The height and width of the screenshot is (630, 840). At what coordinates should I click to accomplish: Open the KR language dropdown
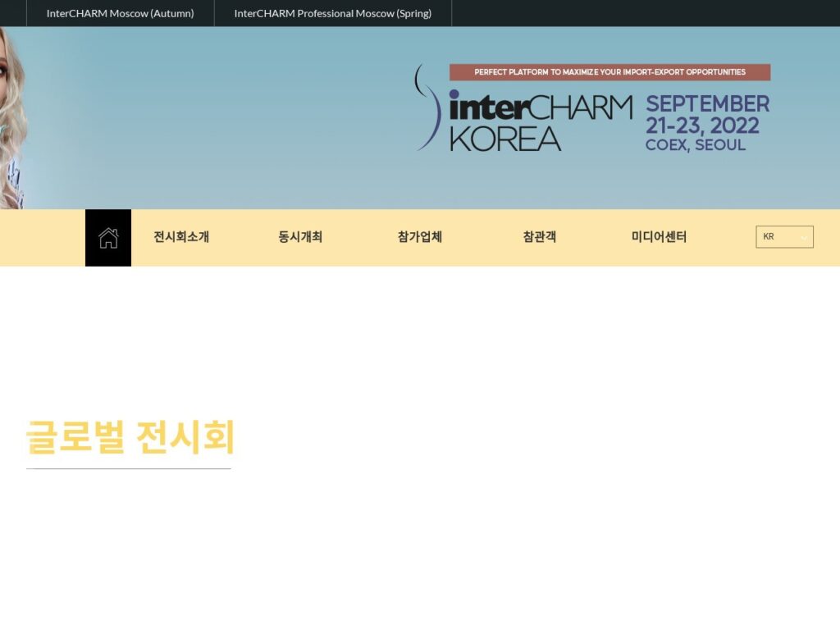(784, 237)
